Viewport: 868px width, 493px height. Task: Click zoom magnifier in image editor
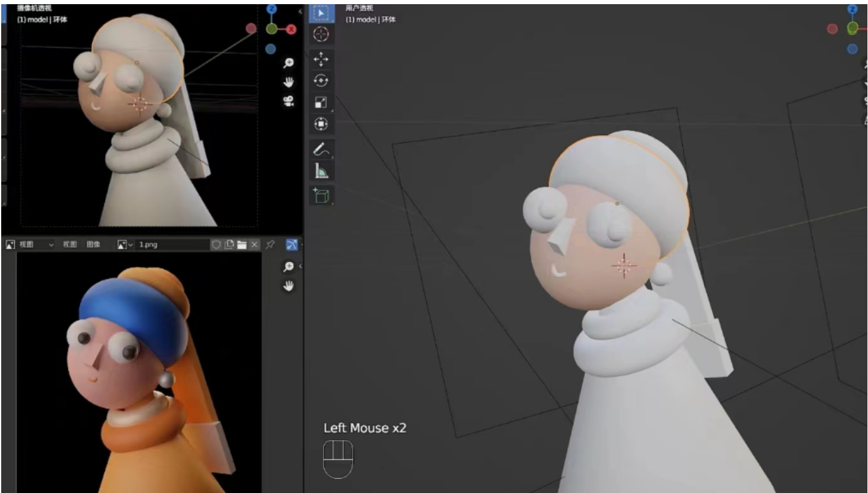[289, 267]
